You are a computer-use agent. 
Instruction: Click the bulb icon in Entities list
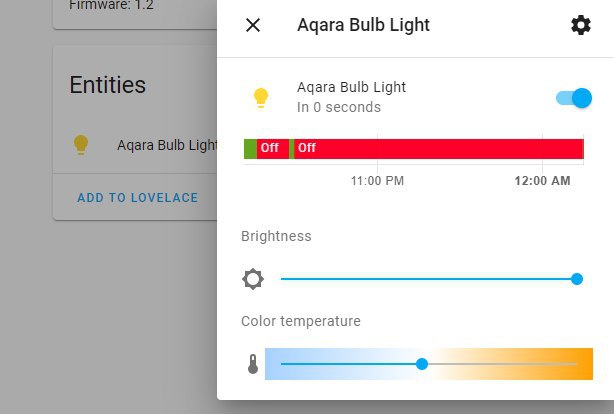[x=81, y=145]
